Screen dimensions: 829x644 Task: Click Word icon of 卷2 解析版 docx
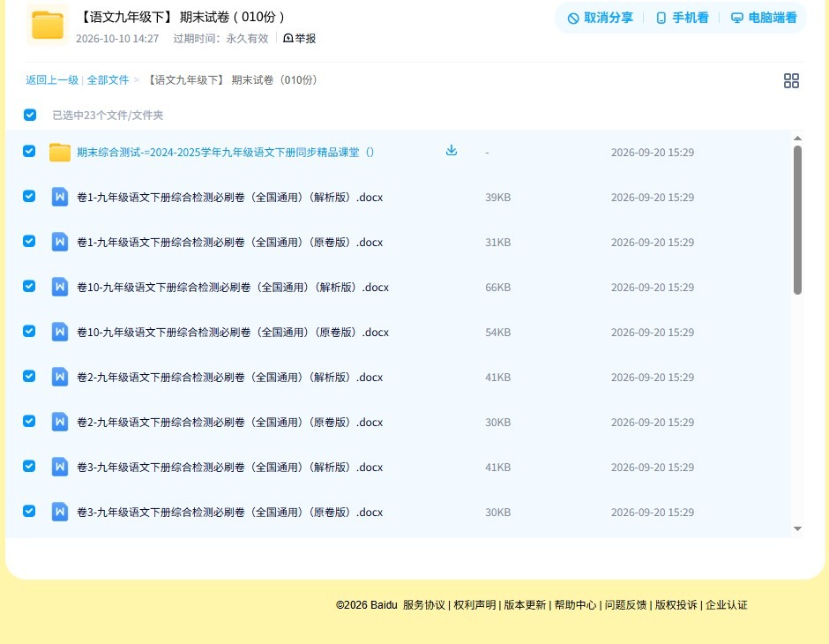(60, 377)
